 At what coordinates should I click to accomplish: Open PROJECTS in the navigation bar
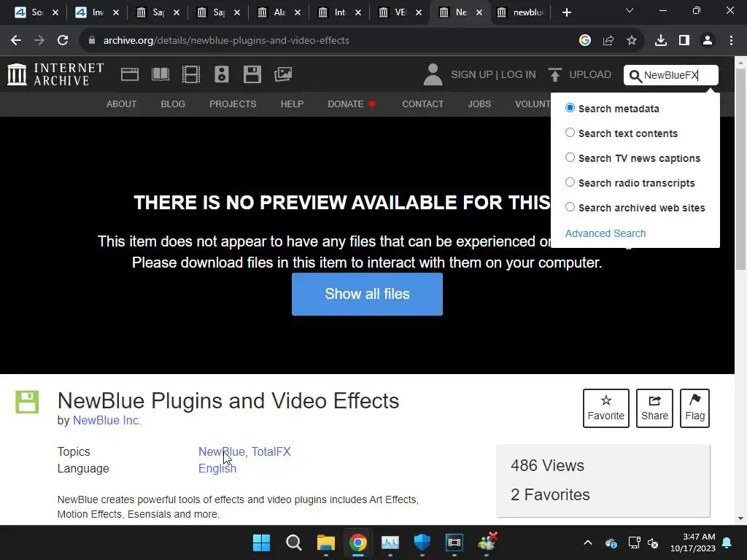(233, 104)
